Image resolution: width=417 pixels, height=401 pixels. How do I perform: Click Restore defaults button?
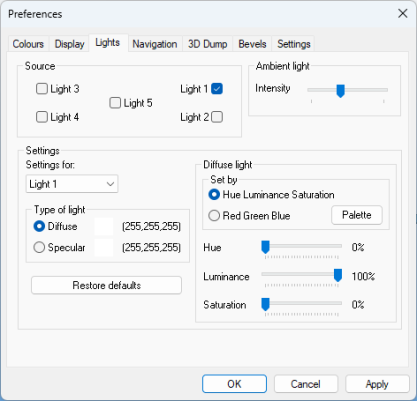pyautogui.click(x=106, y=285)
